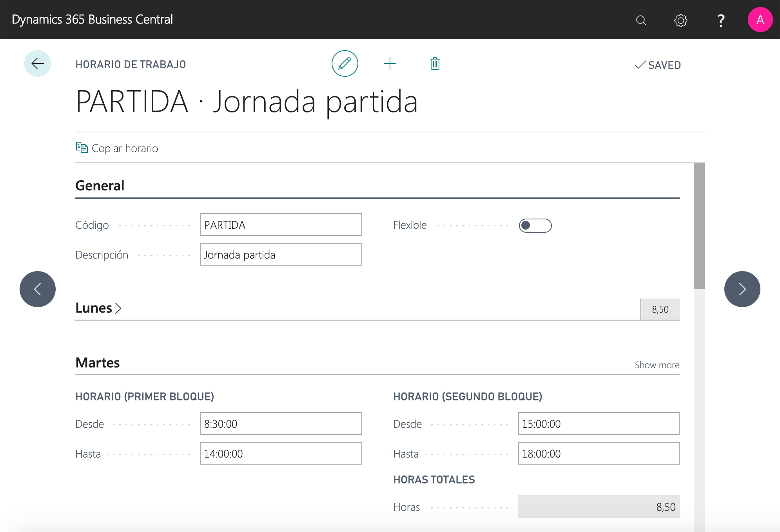Collapse the General section header
The height and width of the screenshot is (532, 780).
point(100,186)
